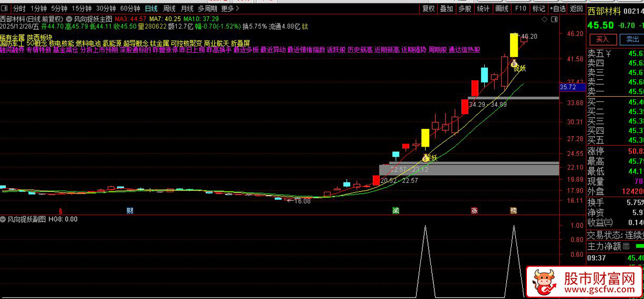
Task: Click the 通达信热股 magenta tag
Action: (464, 50)
